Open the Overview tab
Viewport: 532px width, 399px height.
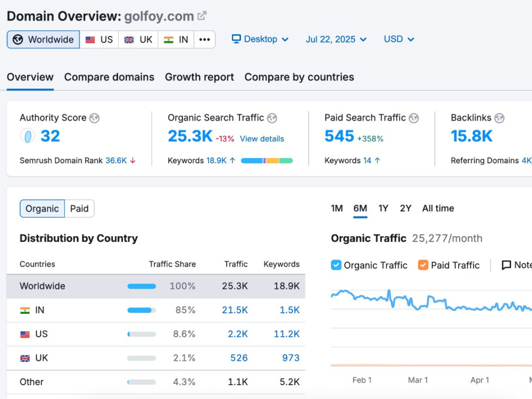tap(30, 77)
